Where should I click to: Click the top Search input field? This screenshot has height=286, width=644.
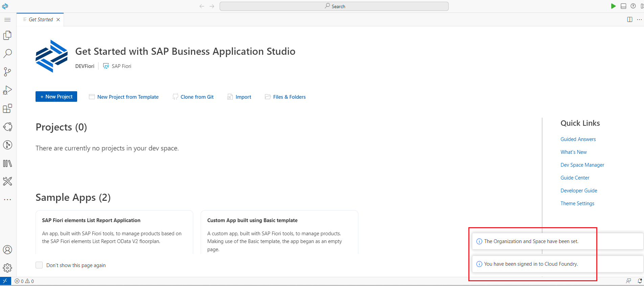click(334, 6)
